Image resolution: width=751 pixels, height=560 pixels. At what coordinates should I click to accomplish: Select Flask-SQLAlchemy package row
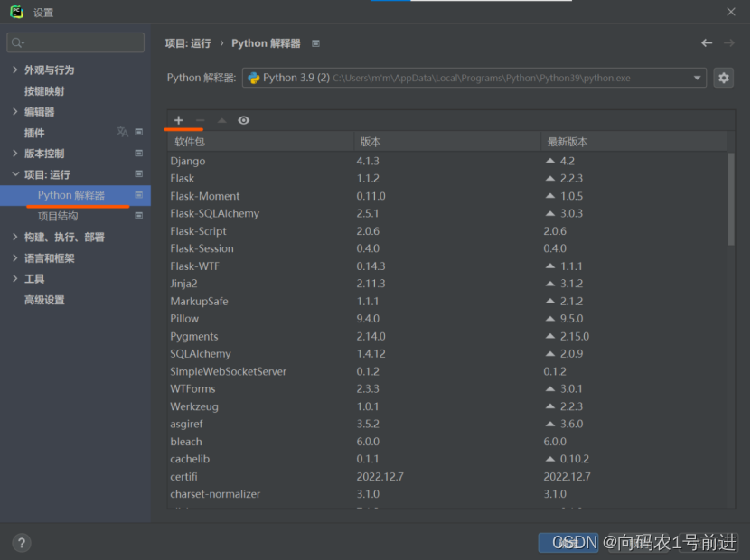(447, 213)
